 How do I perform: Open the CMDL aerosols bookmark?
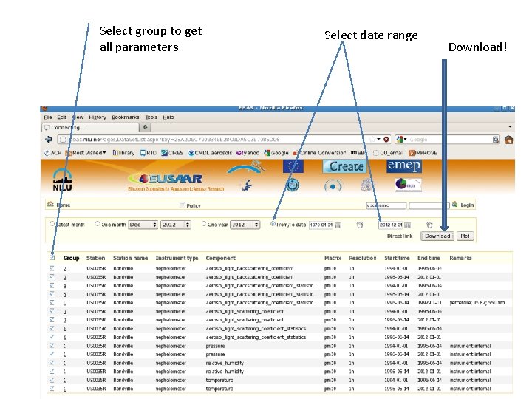click(x=210, y=153)
